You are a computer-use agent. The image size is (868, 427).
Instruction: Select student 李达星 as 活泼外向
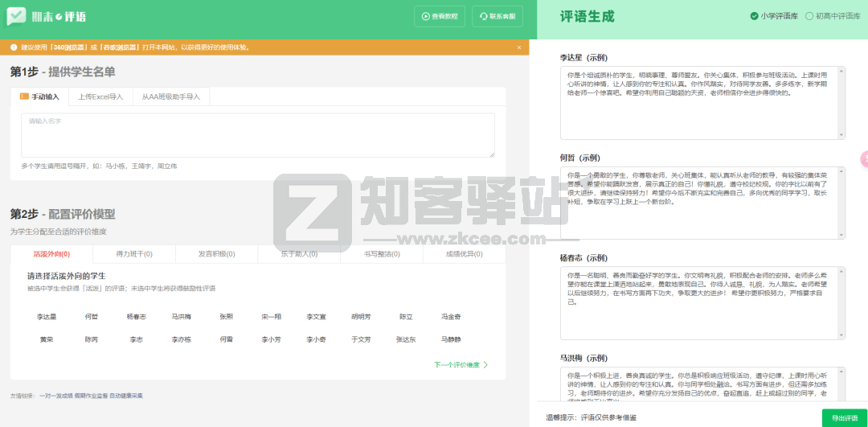click(x=47, y=317)
